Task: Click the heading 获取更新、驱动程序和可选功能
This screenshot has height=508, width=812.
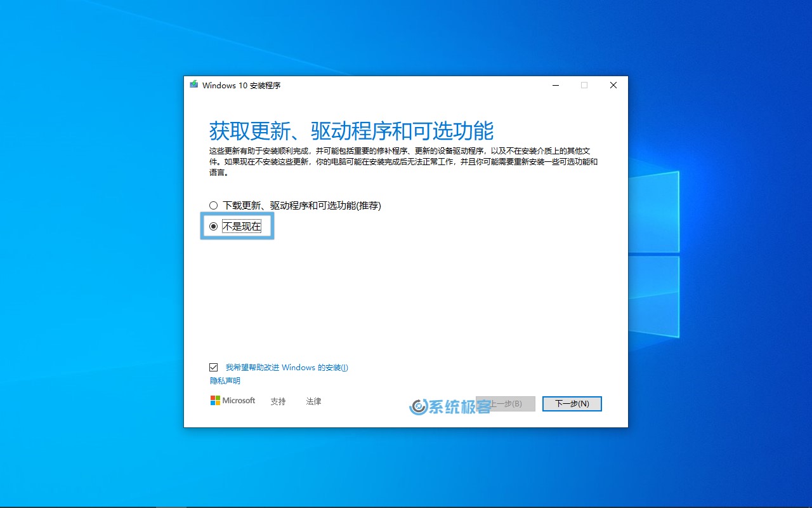Action: click(351, 131)
